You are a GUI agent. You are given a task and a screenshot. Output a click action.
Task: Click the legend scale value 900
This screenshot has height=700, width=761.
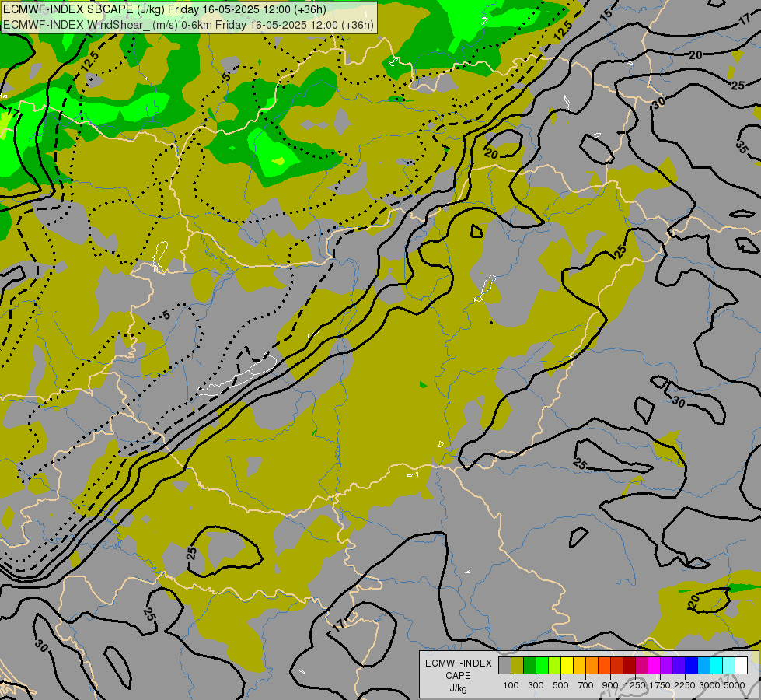pyautogui.click(x=610, y=685)
